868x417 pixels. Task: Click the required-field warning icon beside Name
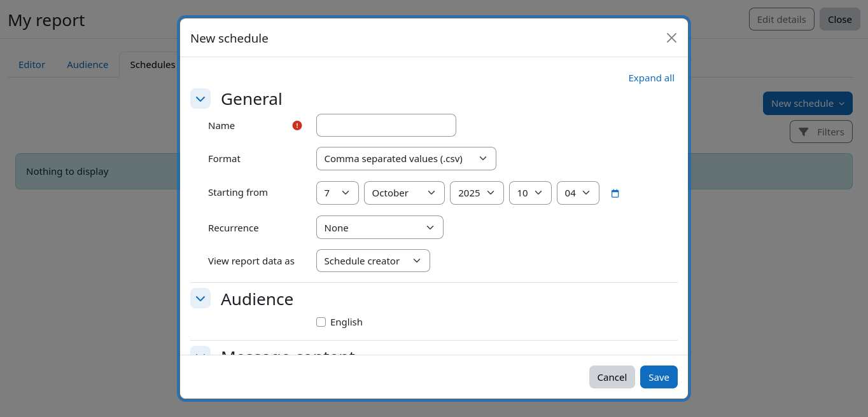point(297,125)
